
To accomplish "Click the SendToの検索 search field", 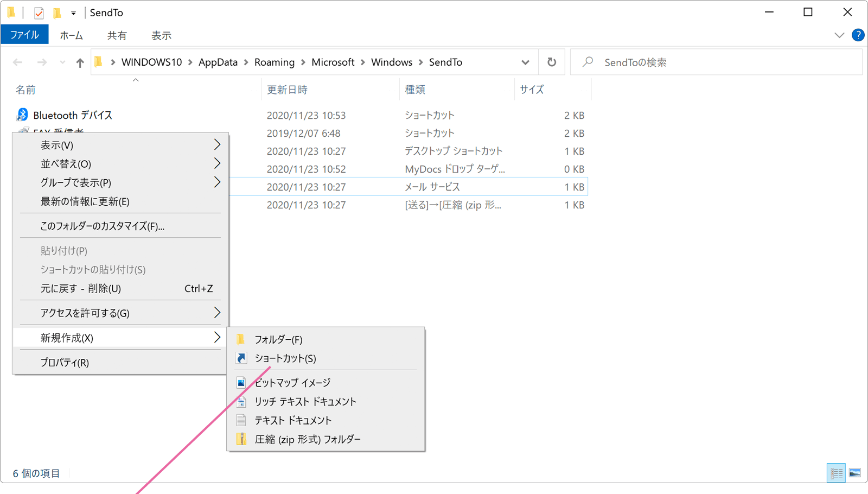I will [716, 62].
